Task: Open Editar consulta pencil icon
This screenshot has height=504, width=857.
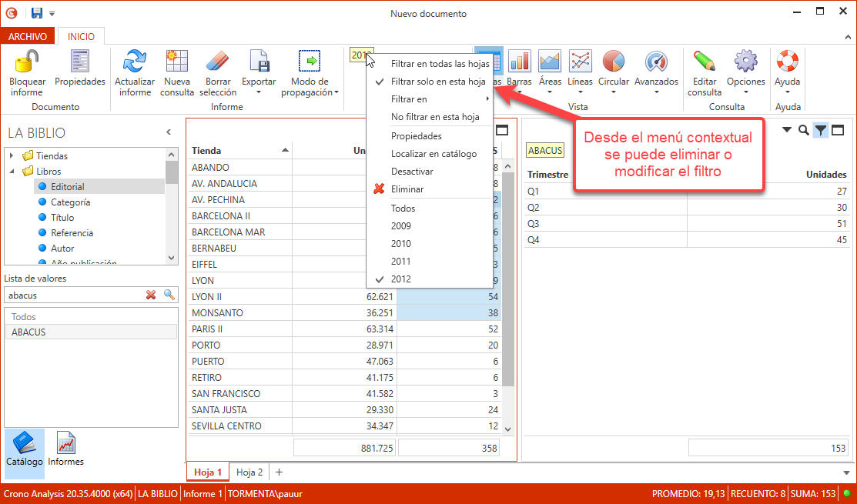Action: (x=704, y=62)
